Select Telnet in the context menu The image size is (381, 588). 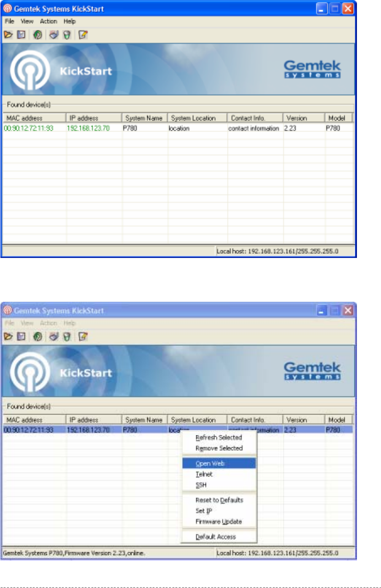point(219,474)
